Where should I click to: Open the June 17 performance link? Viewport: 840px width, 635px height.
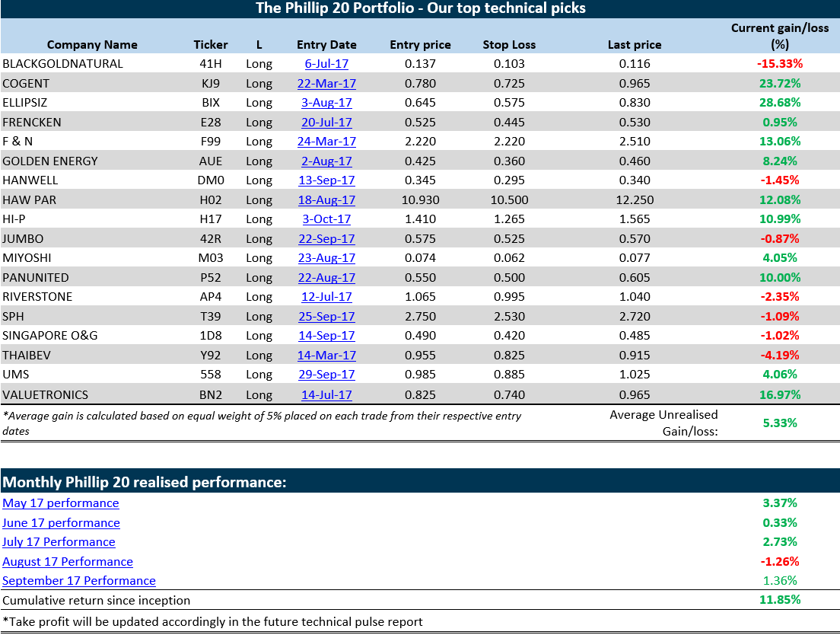(61, 523)
